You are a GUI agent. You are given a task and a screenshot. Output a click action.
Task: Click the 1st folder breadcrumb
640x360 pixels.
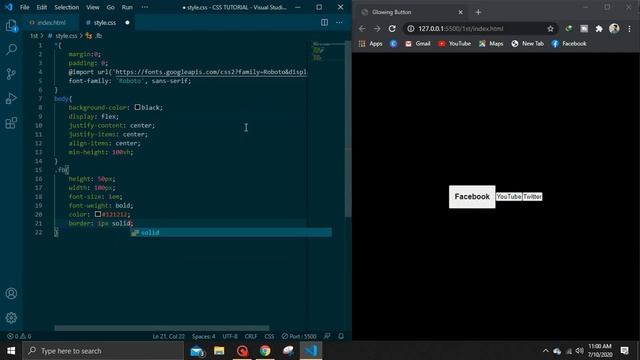tap(34, 36)
